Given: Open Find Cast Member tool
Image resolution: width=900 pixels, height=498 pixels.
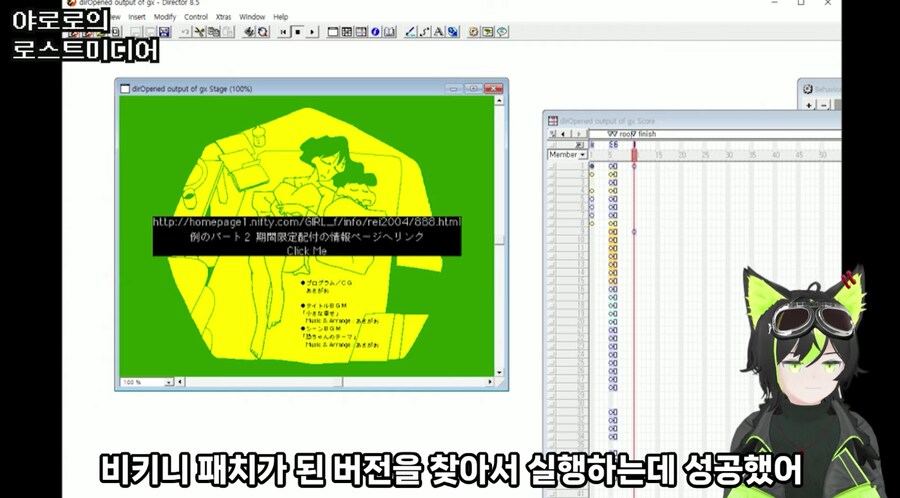Looking at the screenshot, I should point(248,32).
